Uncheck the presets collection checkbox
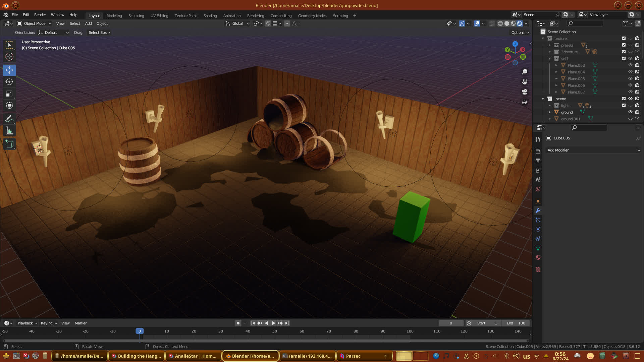 click(x=624, y=45)
